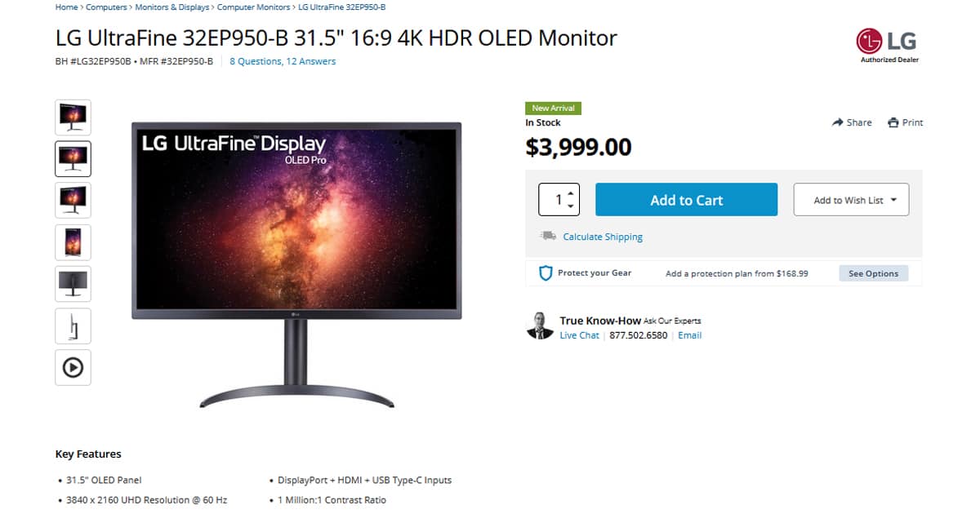980x514 pixels.
Task: Open the Calculate Shipping link
Action: tap(603, 237)
